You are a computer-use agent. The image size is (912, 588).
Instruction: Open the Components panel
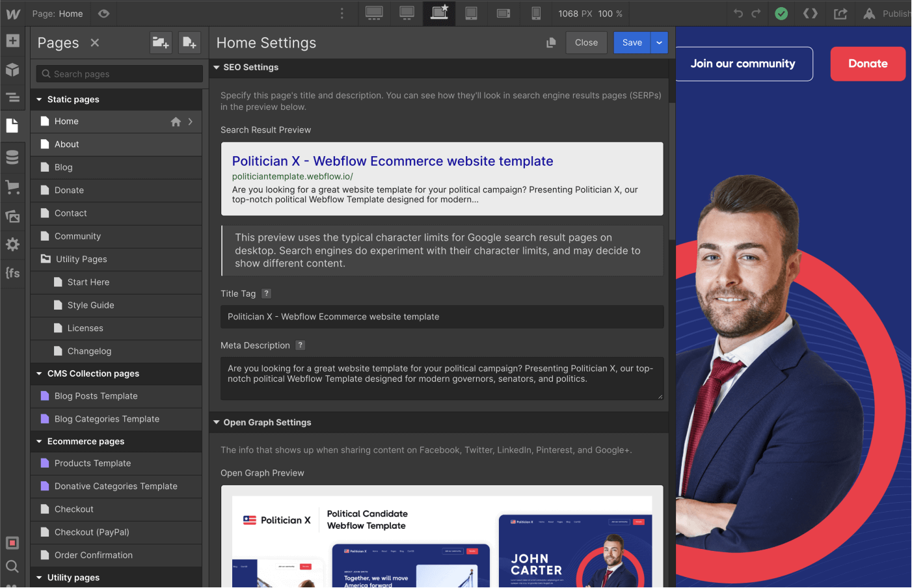click(x=13, y=70)
